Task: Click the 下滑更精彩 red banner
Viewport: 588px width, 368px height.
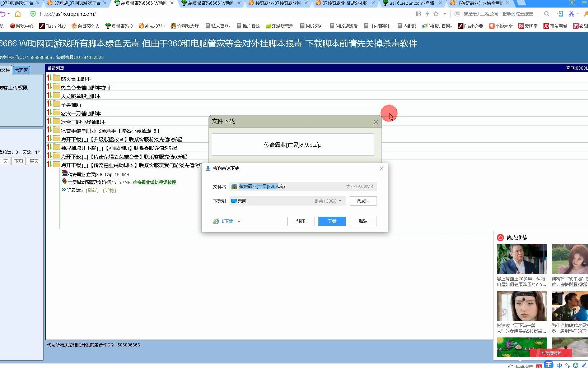Action: (551, 353)
